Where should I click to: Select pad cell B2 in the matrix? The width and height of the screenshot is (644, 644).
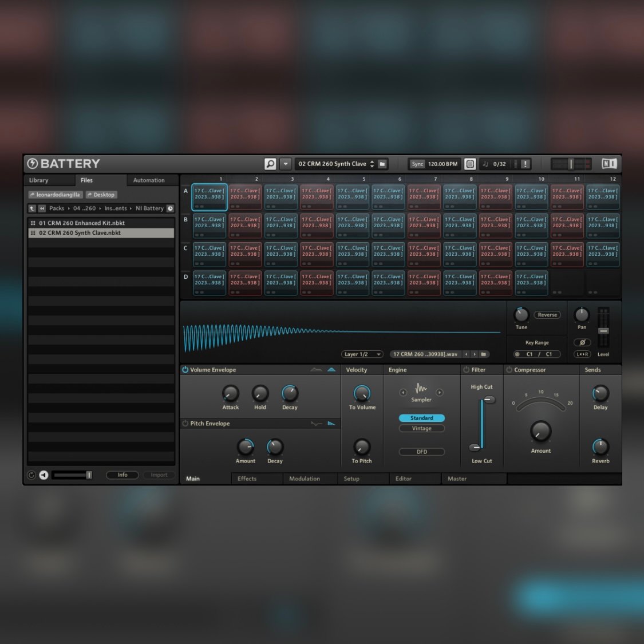click(245, 226)
